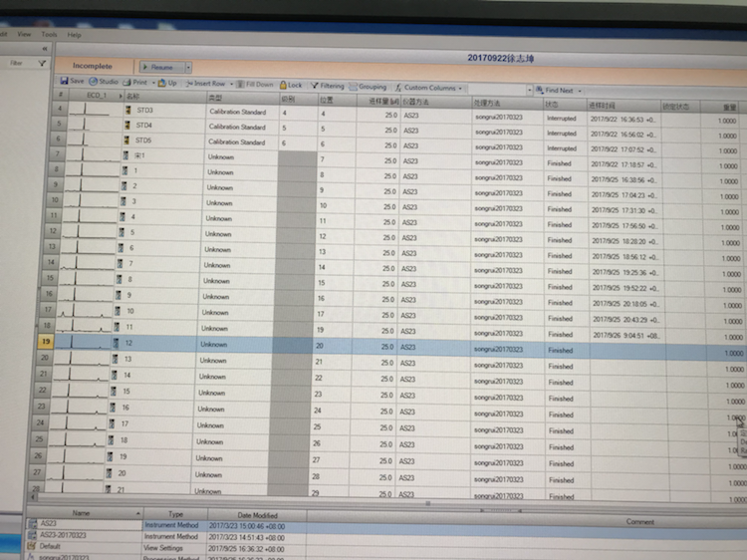The width and height of the screenshot is (747, 560).
Task: Click the AS23 instrument method file icon
Action: click(x=33, y=523)
